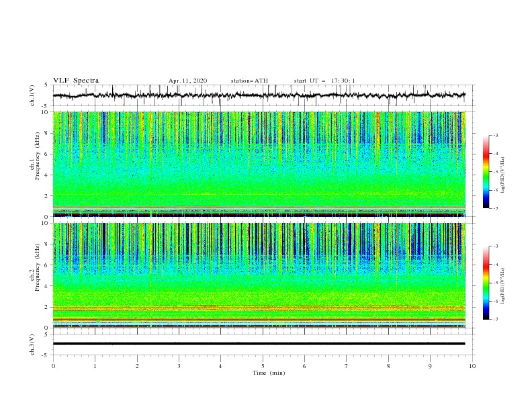
Task: Select the "Time (min)" axis title
Action: click(269, 373)
